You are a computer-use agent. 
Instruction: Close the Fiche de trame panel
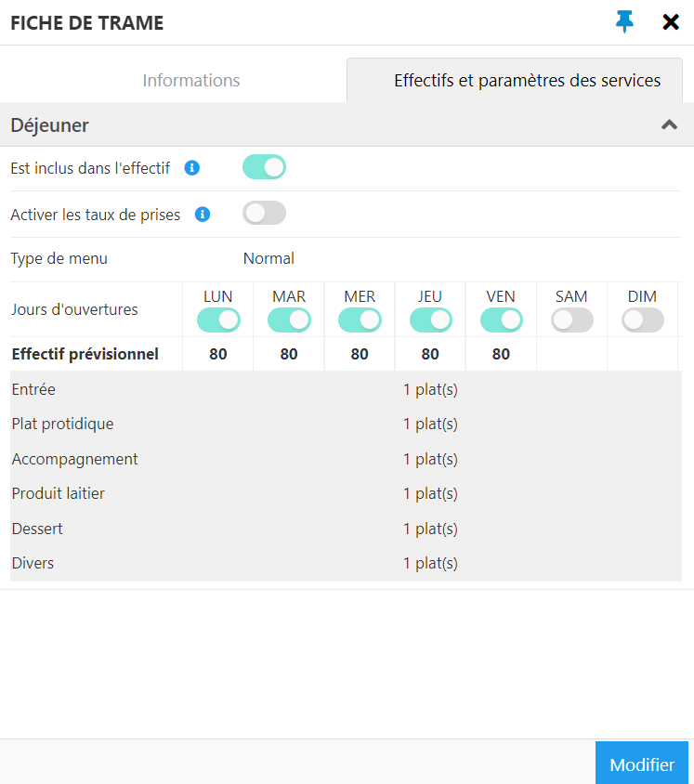pyautogui.click(x=671, y=22)
